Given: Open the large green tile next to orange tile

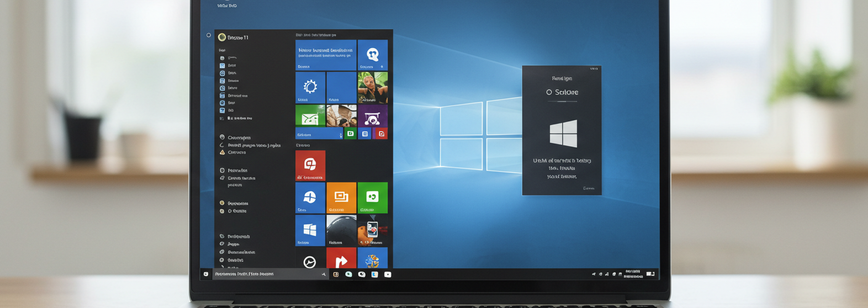Looking at the screenshot, I should tap(372, 198).
